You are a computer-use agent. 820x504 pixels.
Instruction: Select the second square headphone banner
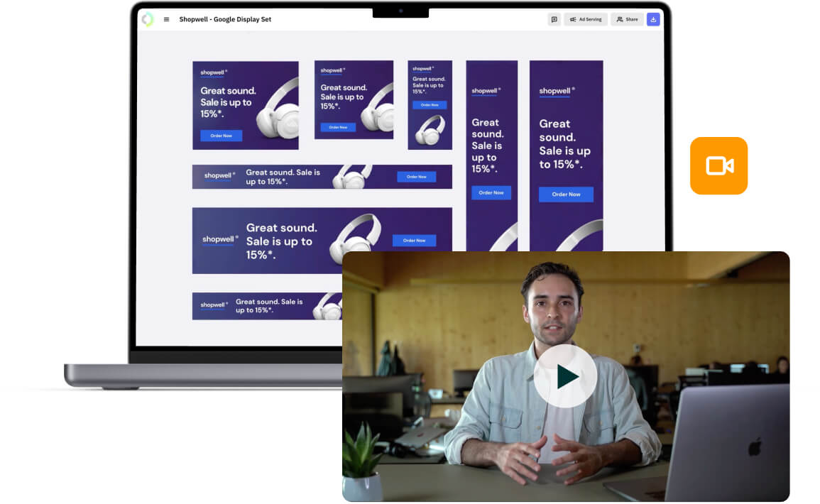pos(354,99)
